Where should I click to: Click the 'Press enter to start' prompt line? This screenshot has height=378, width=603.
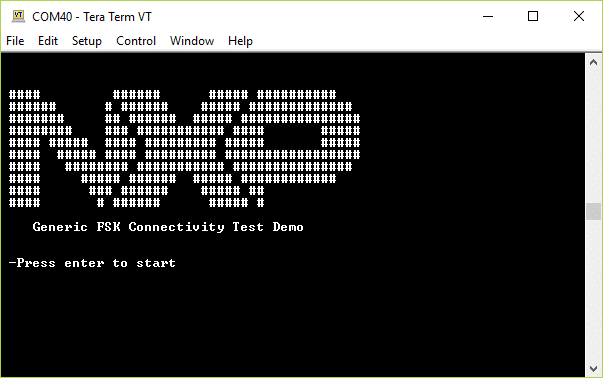coord(92,263)
